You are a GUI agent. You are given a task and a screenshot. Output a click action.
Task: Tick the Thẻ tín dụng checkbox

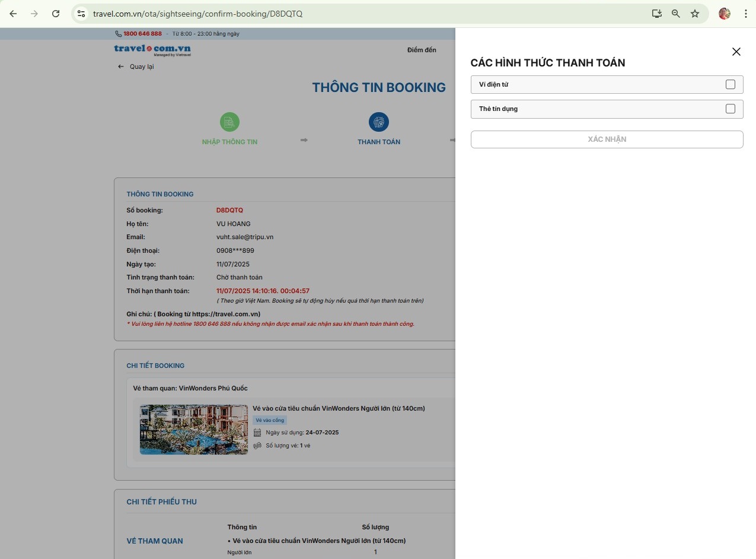click(731, 109)
